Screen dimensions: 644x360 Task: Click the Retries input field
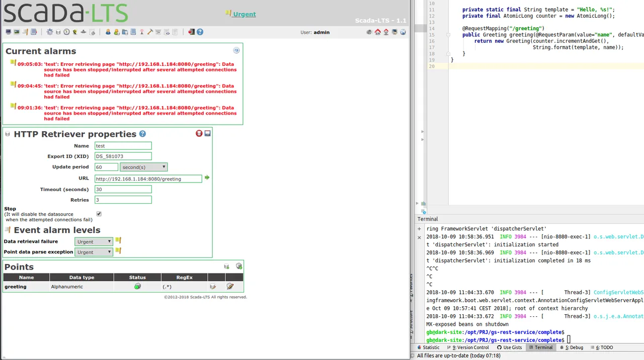123,200
